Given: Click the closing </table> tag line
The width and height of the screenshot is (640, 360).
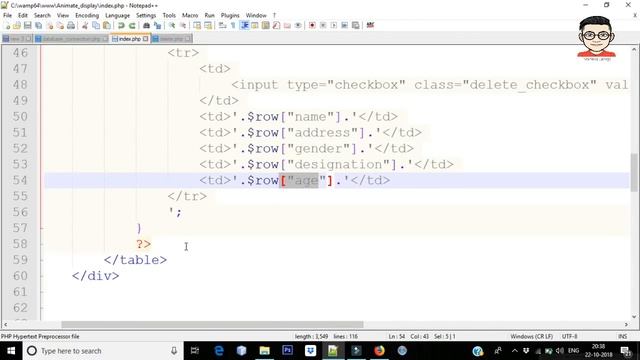Looking at the screenshot, I should [135, 260].
